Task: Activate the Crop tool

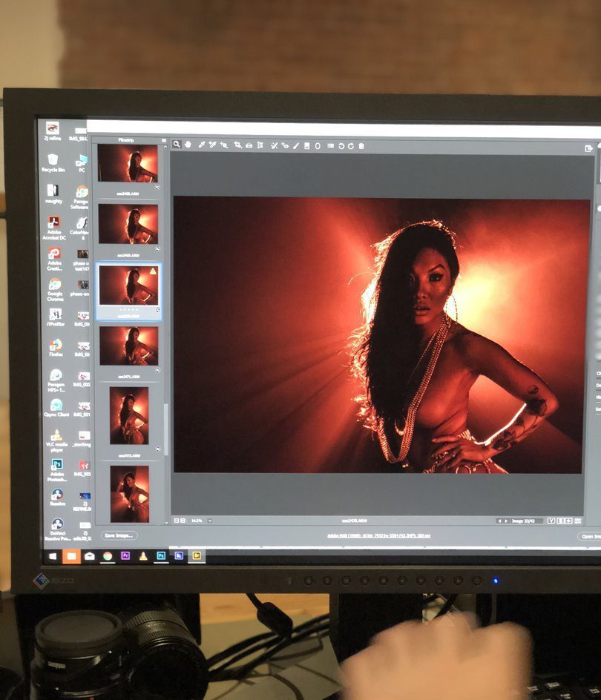Action: pos(237,145)
